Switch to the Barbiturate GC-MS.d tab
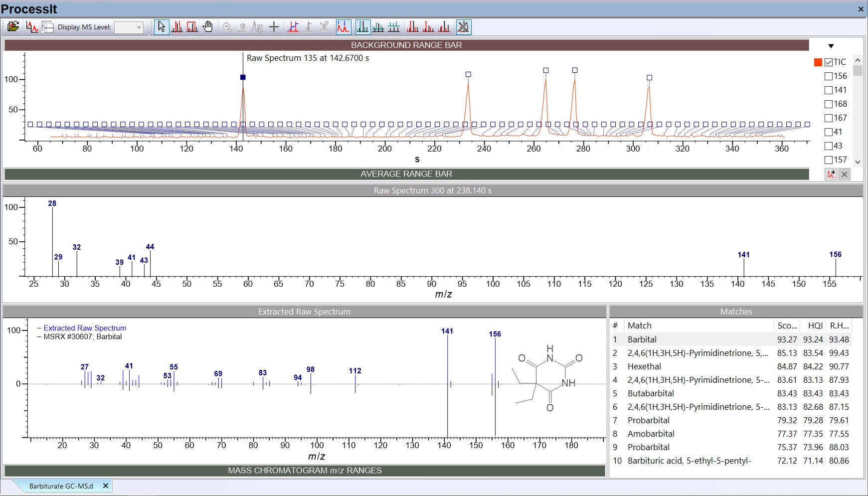This screenshot has height=496, width=868. click(61, 486)
